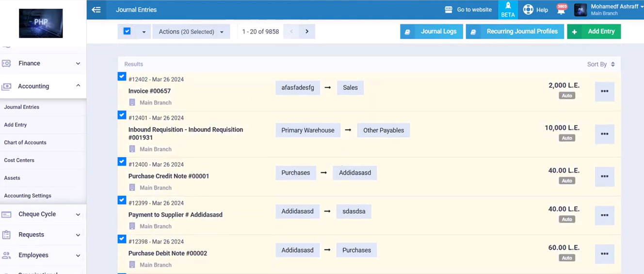The width and height of the screenshot is (644, 274).
Task: Select Cost Centers menu item
Action: click(x=19, y=160)
